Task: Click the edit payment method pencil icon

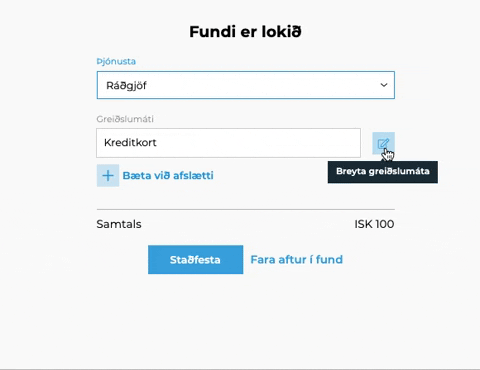Action: pyautogui.click(x=383, y=143)
